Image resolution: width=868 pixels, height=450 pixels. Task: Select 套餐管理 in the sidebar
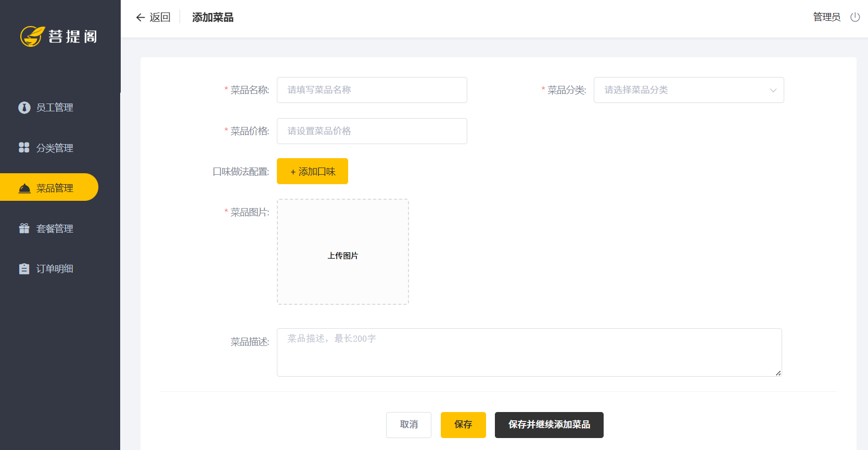[55, 229]
